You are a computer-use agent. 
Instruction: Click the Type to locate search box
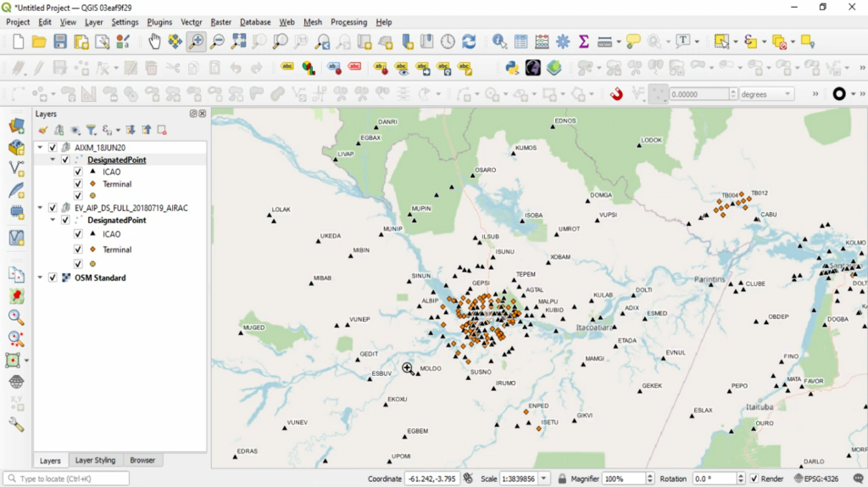66,479
